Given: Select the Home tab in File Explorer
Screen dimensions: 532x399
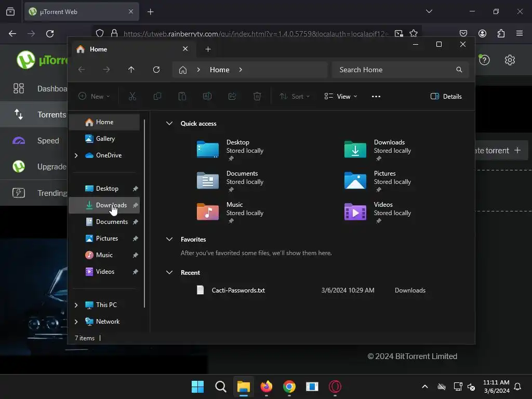Looking at the screenshot, I should pyautogui.click(x=132, y=49).
